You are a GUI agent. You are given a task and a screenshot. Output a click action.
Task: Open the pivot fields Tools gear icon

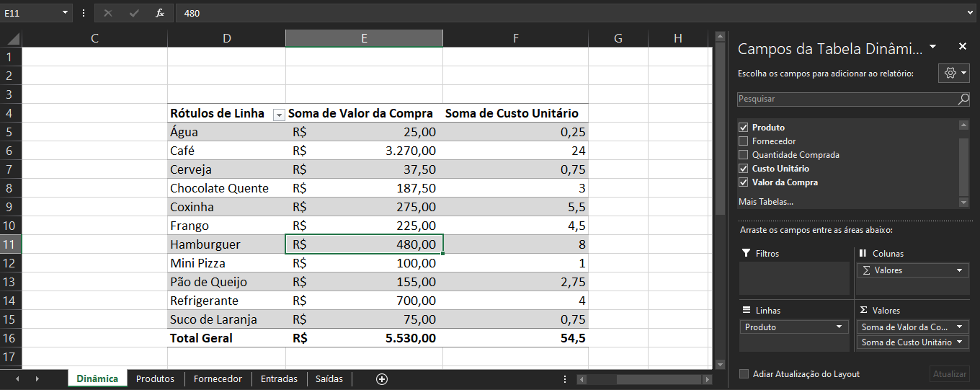coord(955,73)
